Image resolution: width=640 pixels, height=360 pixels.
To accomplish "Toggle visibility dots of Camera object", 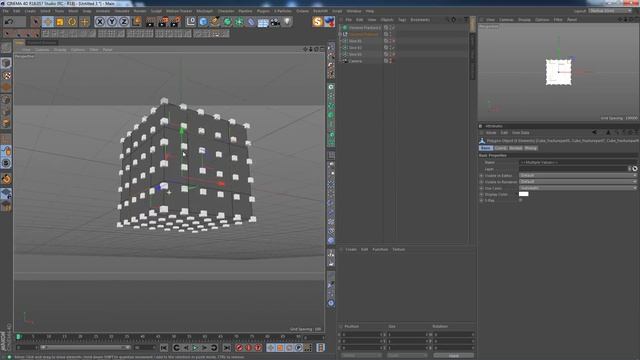I will (x=391, y=61).
